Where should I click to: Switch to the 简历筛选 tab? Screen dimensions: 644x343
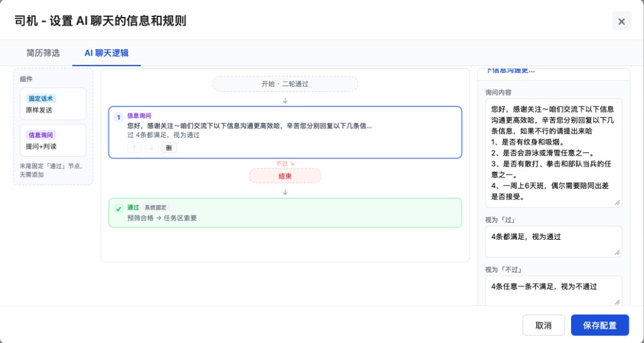tap(43, 53)
